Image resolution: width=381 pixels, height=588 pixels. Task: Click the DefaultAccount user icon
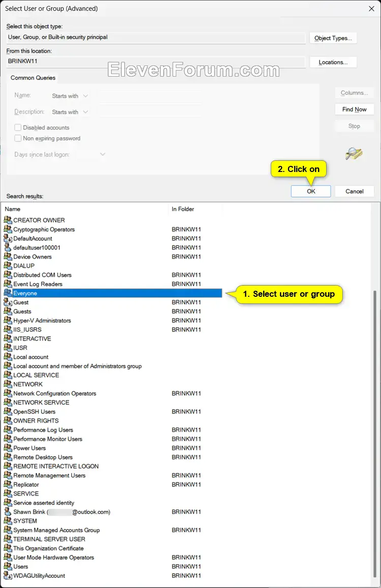8,238
